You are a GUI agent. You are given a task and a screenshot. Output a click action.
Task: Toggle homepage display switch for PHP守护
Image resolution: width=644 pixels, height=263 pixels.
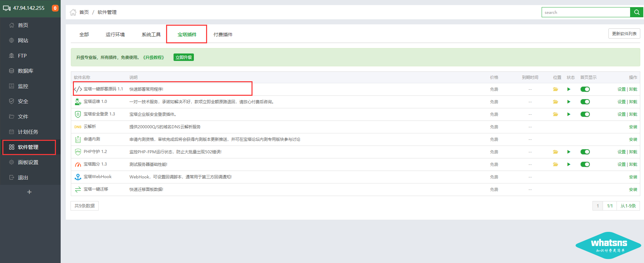pos(585,152)
